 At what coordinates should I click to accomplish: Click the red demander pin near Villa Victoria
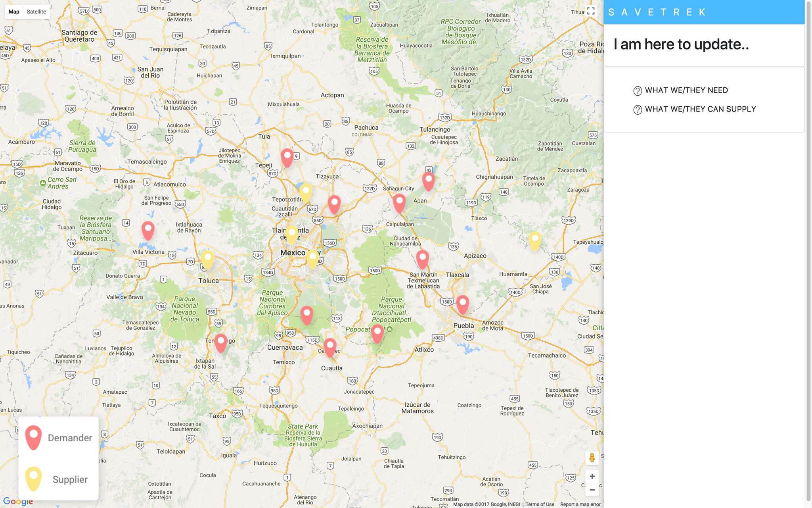[148, 230]
